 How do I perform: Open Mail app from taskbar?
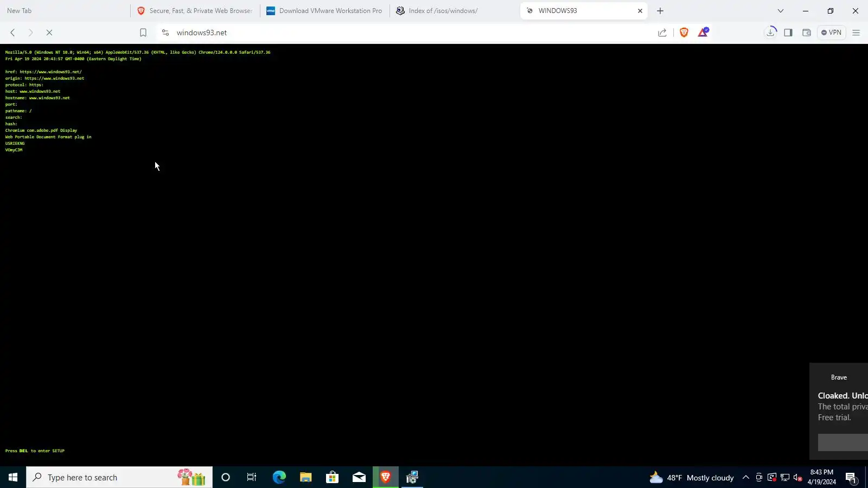[359, 477]
